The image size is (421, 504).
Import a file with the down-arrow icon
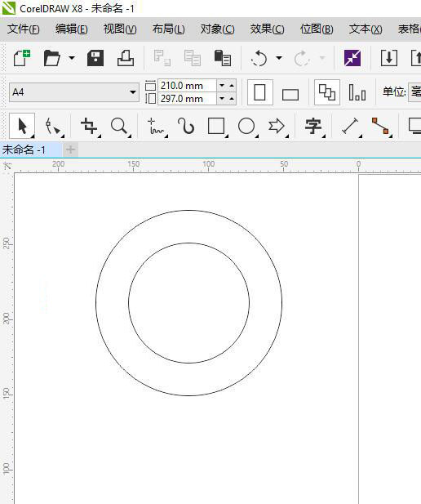click(x=388, y=58)
